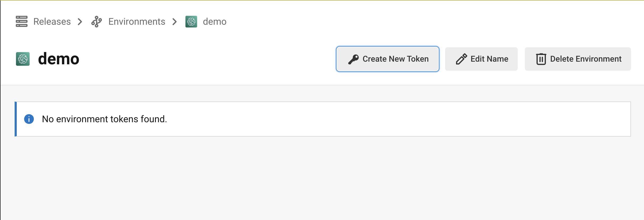Click the chevron between Releases and Environments

point(80,22)
